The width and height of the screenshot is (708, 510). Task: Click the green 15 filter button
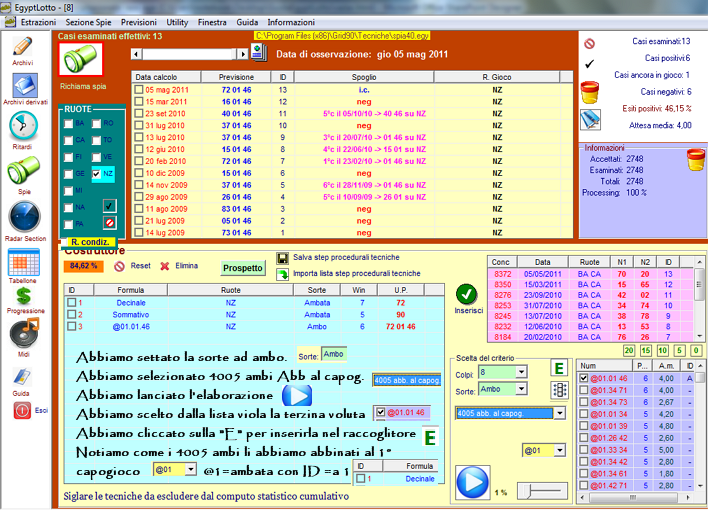[646, 351]
